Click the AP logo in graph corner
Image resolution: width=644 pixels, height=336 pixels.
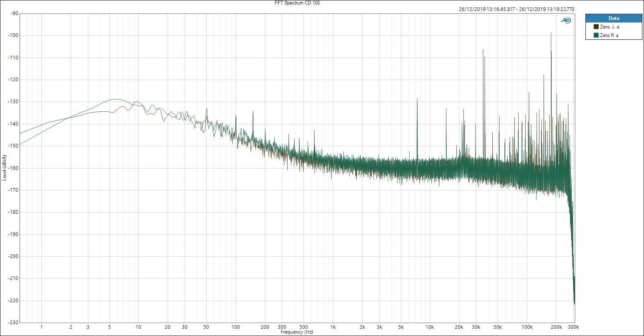(566, 20)
